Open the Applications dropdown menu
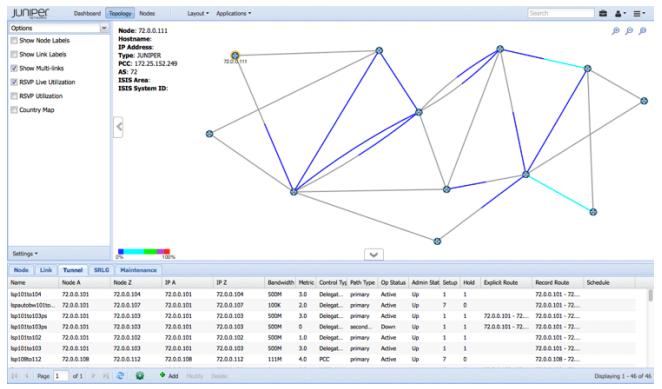The image size is (662, 389). [x=233, y=14]
